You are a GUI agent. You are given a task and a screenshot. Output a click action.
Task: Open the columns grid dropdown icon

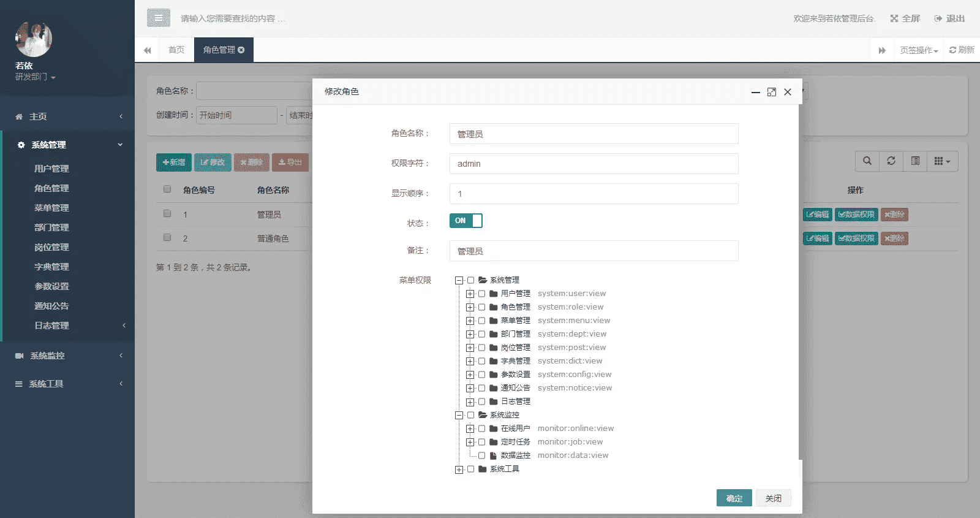pos(943,161)
